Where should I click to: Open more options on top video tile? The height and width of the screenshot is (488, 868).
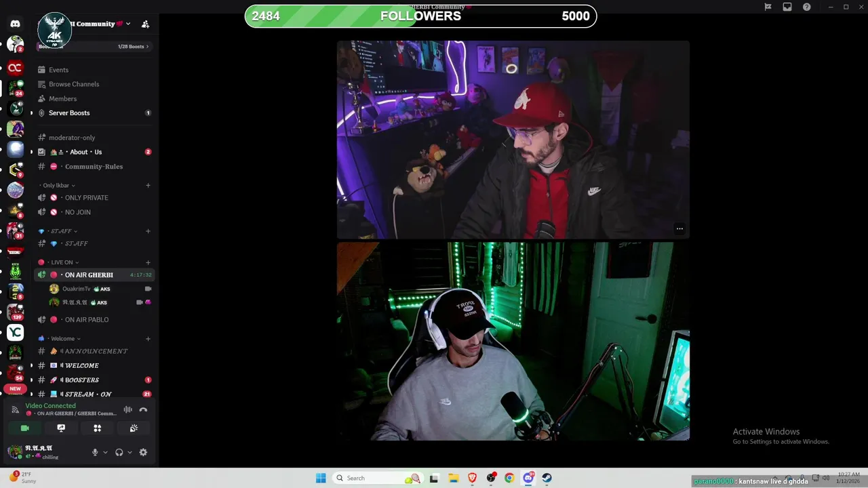(679, 228)
